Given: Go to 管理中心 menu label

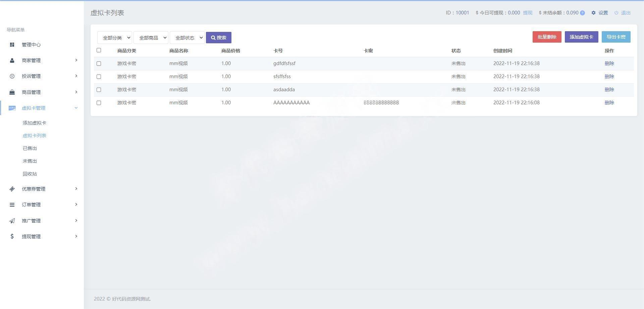Looking at the screenshot, I should pyautogui.click(x=31, y=45).
